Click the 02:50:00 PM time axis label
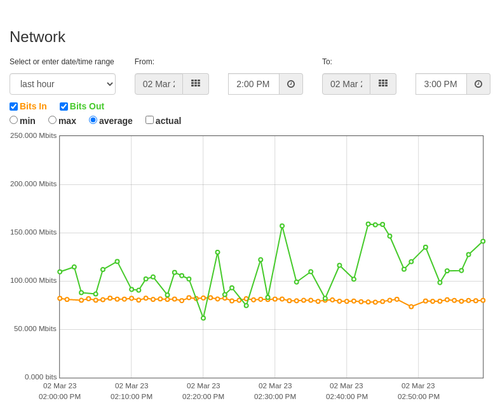Screen dimensions: 500x403 [418, 397]
